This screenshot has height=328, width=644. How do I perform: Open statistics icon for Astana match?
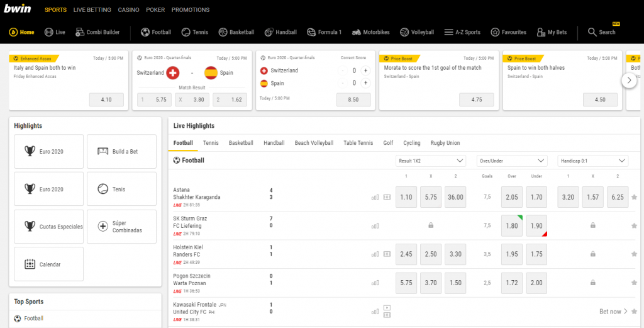click(x=375, y=197)
